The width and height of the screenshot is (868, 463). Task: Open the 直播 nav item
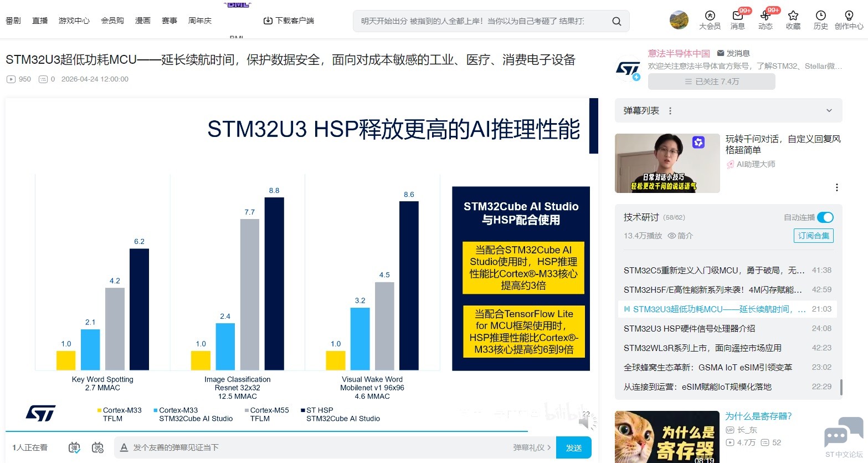[40, 21]
